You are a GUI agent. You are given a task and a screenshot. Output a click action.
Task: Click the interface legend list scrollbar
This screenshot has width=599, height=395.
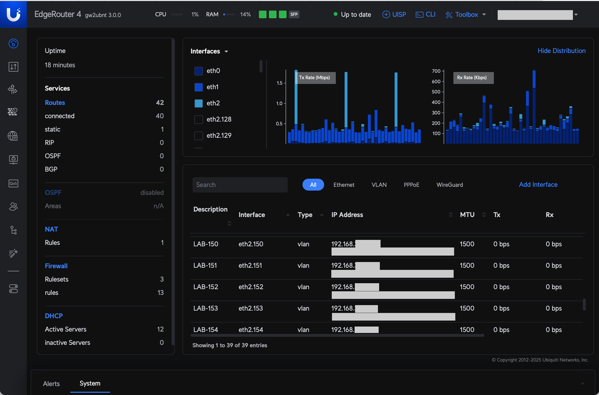point(261,66)
